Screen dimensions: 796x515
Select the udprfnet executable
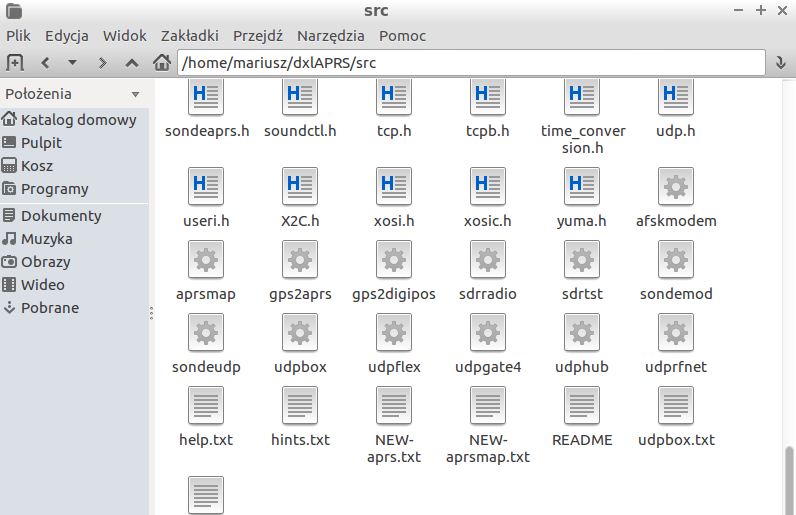click(x=676, y=344)
